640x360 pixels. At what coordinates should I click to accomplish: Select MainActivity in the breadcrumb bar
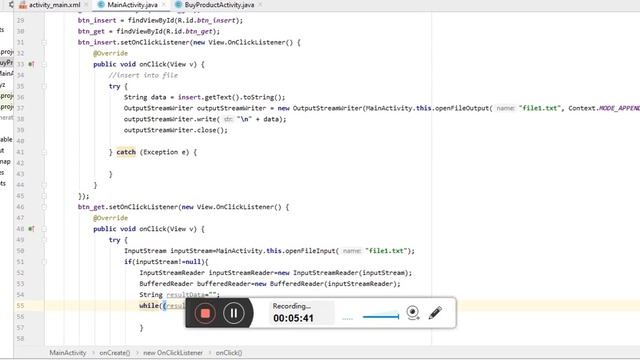click(68, 353)
